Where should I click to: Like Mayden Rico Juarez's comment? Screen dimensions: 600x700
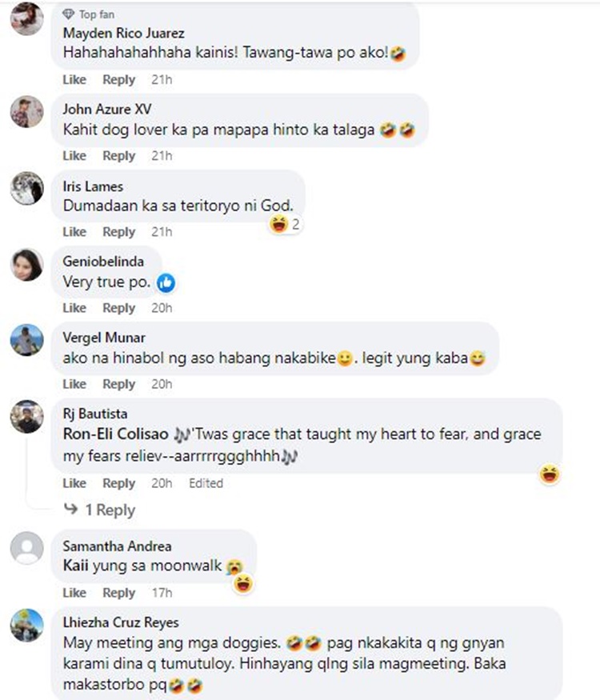point(74,80)
